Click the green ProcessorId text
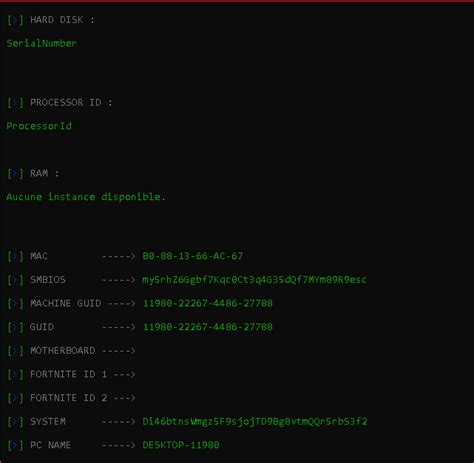 [39, 126]
